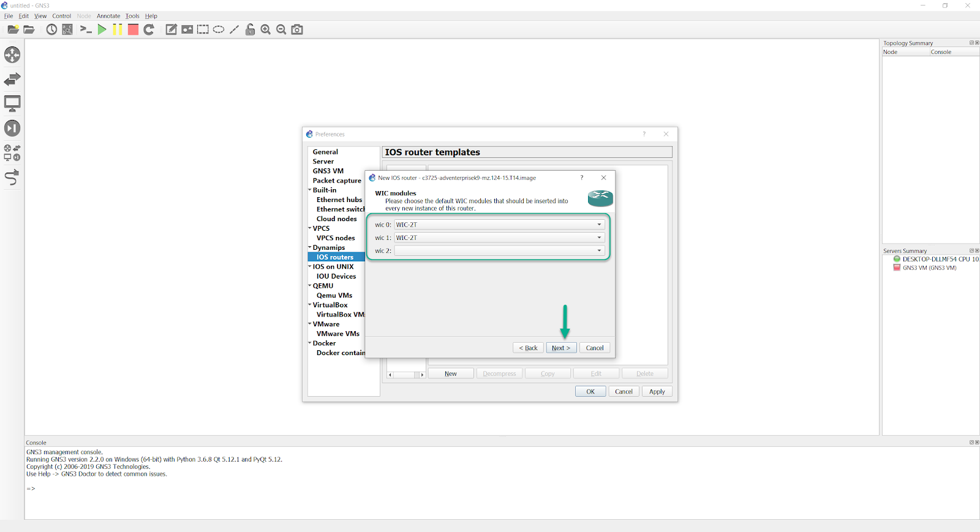Browse end devices monitor icon
Image resolution: width=980 pixels, height=532 pixels.
tap(12, 103)
